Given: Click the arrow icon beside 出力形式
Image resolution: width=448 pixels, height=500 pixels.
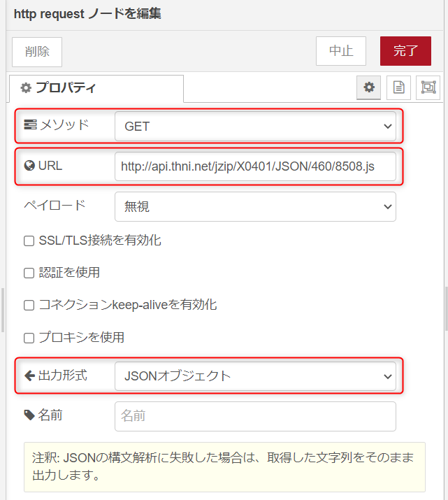Looking at the screenshot, I should (x=29, y=376).
